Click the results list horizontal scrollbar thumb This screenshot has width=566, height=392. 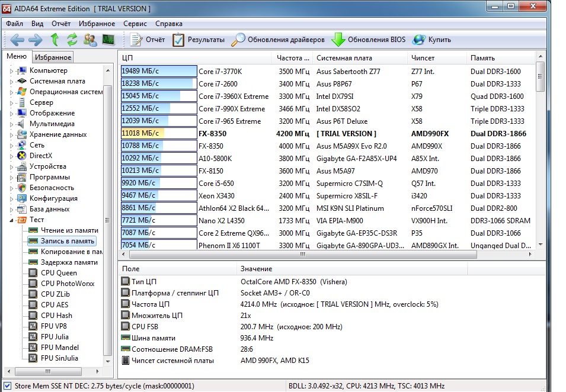(303, 254)
